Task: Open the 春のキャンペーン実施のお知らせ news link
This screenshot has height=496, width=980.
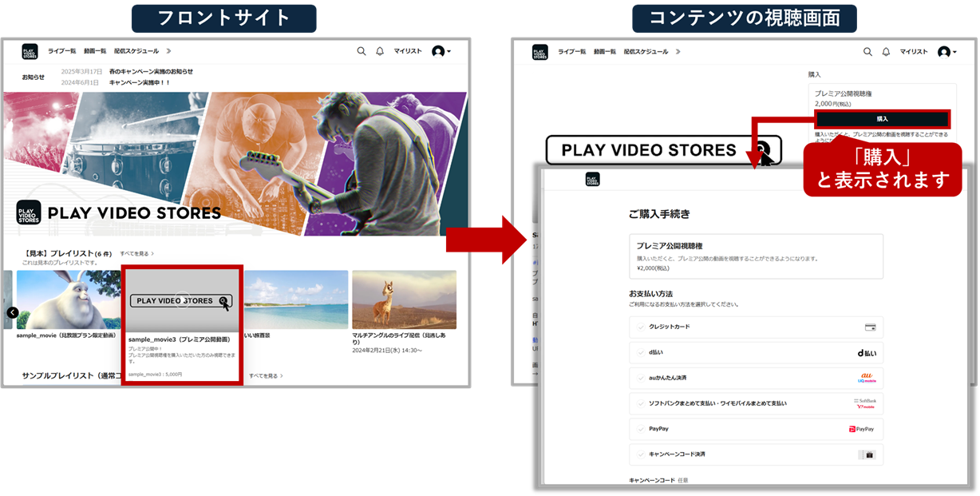Action: click(x=151, y=72)
